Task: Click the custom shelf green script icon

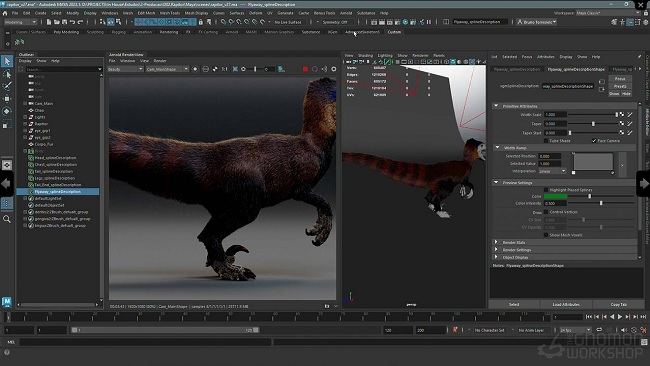Action: [19, 42]
